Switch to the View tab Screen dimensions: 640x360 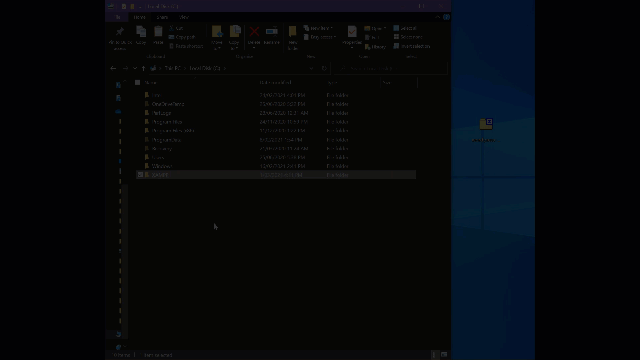[x=184, y=17]
